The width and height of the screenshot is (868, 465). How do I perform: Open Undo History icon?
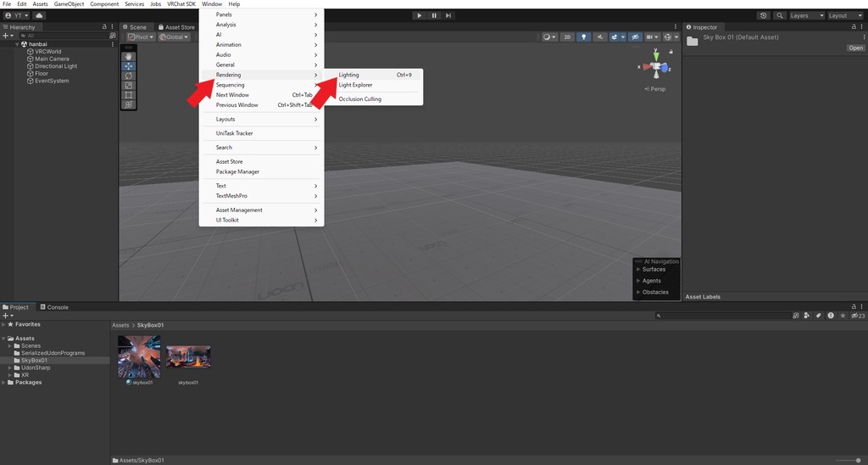(x=764, y=15)
